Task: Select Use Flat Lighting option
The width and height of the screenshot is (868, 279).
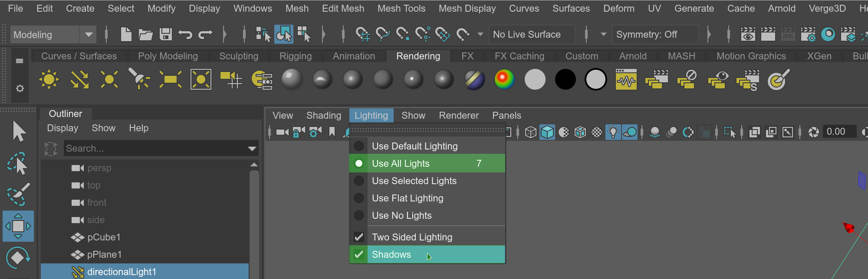Action: [427, 198]
